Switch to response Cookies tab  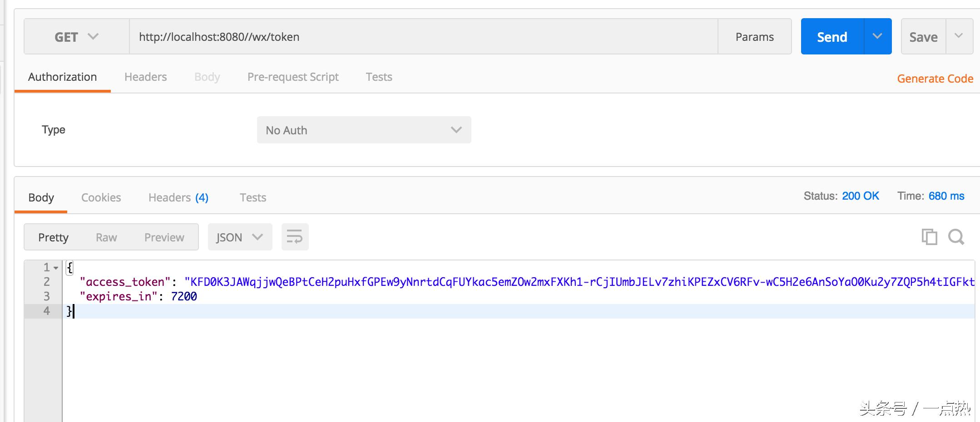point(101,198)
